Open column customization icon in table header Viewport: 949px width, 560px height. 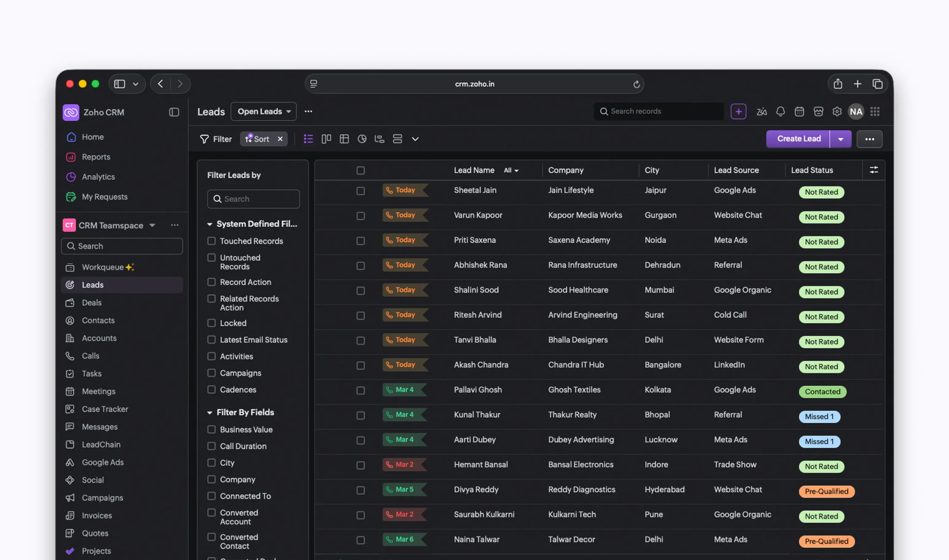[873, 170]
